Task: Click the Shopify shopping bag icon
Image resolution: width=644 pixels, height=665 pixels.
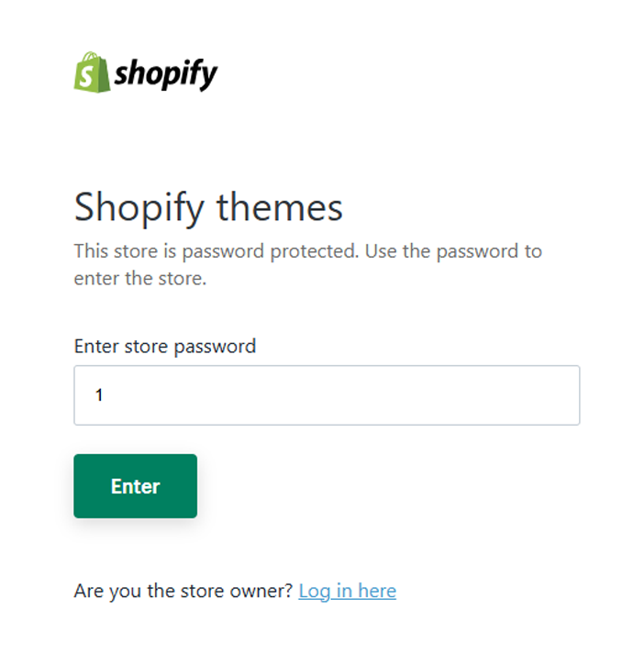Action: tap(92, 72)
